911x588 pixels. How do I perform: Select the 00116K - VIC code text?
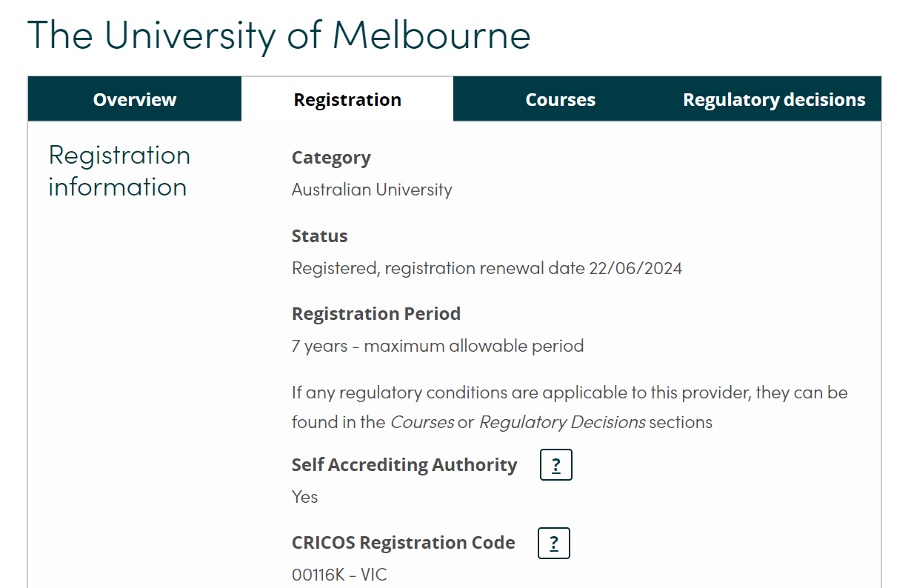339,575
